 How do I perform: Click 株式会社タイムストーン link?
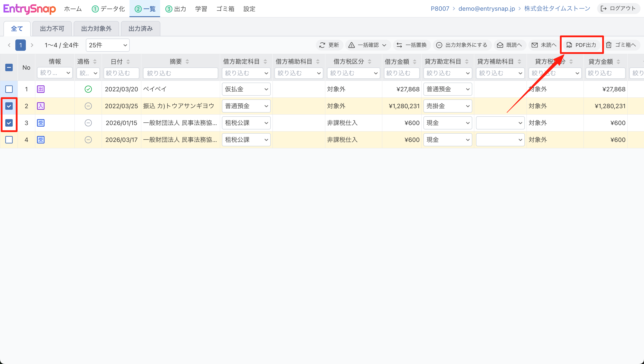(557, 9)
